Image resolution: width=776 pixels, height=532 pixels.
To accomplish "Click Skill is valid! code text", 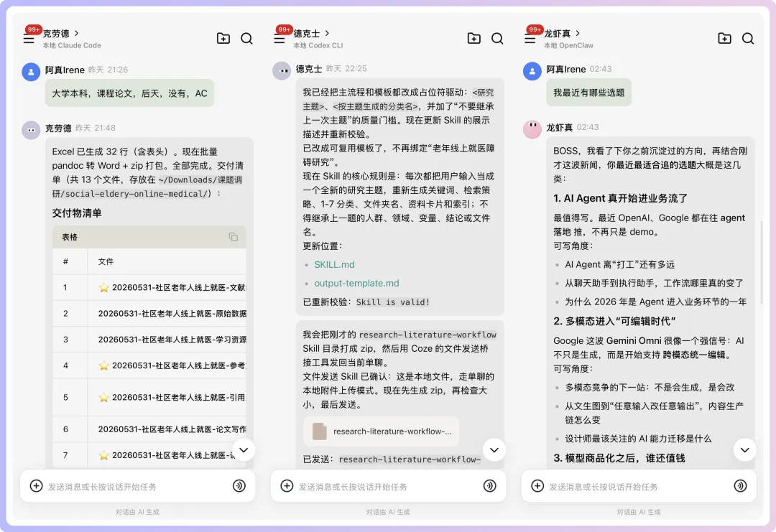I will coord(393,302).
